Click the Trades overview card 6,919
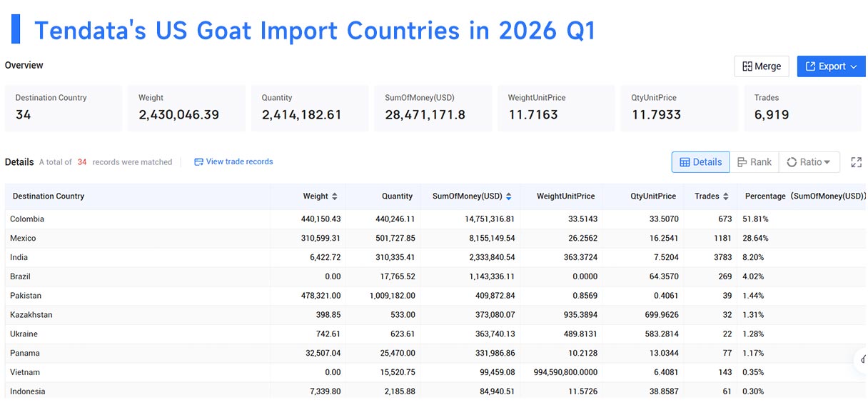Screen dimensions: 868x405 point(802,108)
